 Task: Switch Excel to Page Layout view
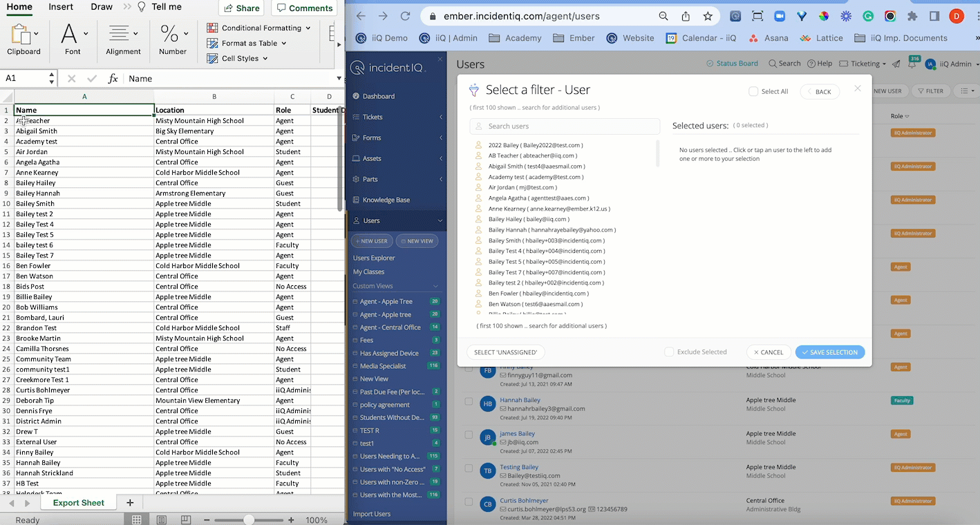coord(161,519)
